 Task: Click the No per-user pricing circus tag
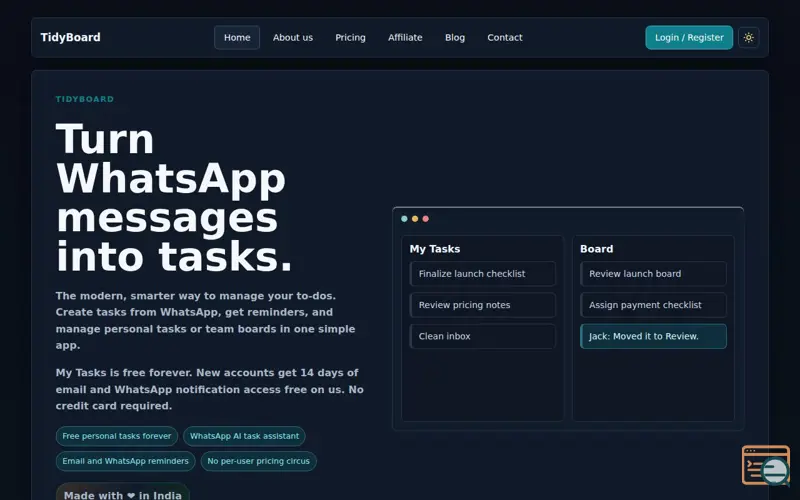tap(259, 461)
